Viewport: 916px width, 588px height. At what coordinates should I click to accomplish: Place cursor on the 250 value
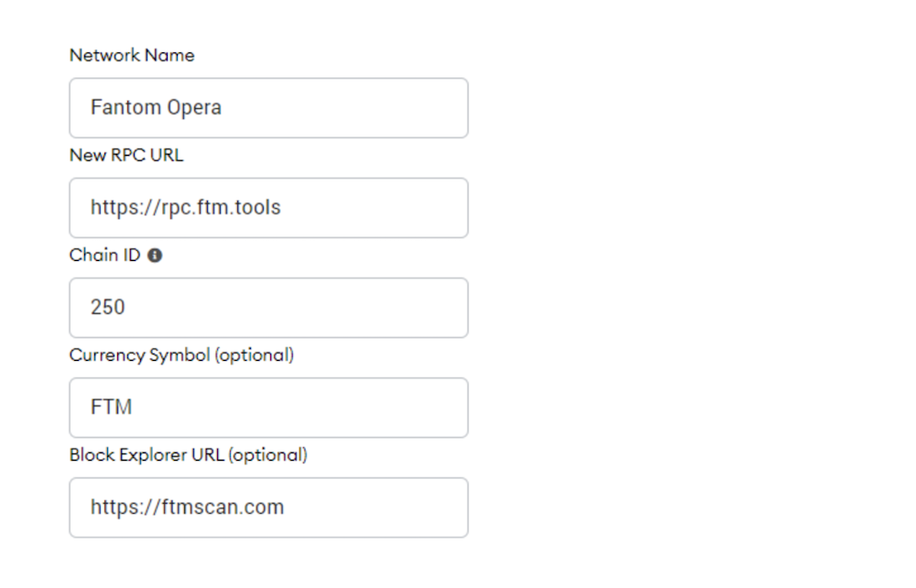(x=108, y=307)
